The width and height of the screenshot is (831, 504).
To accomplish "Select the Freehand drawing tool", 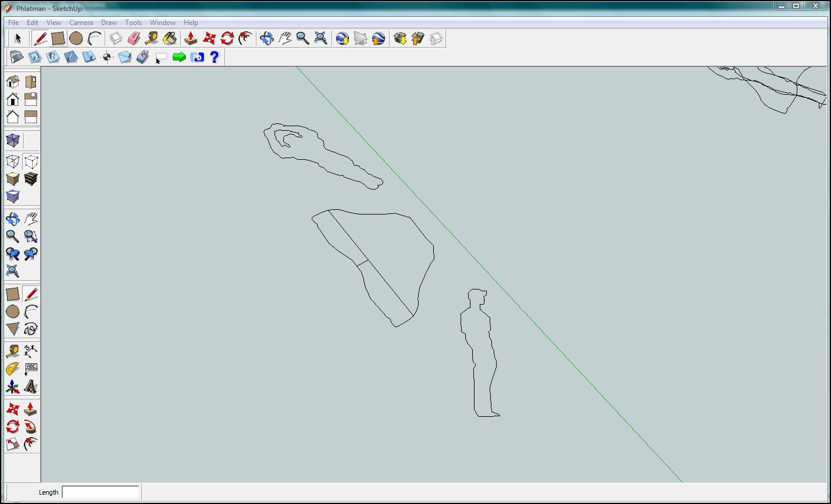I will pyautogui.click(x=31, y=329).
